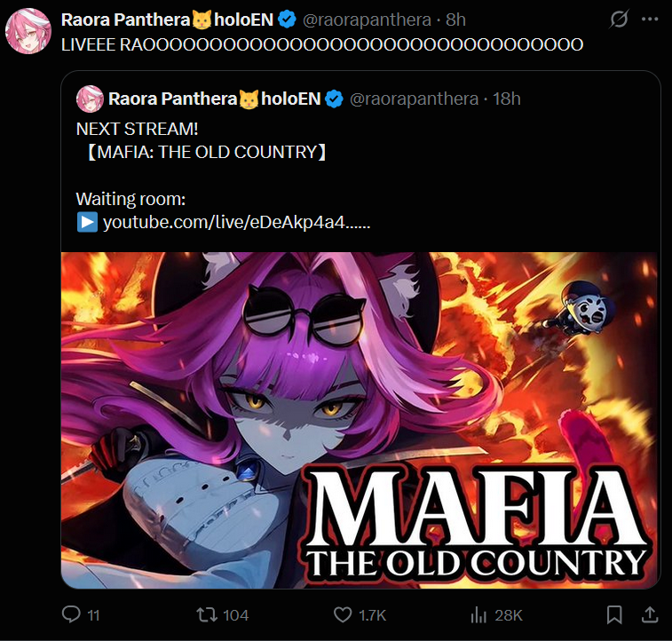Repost the tweet using retweet icon
This screenshot has height=641, width=672.
[206, 615]
